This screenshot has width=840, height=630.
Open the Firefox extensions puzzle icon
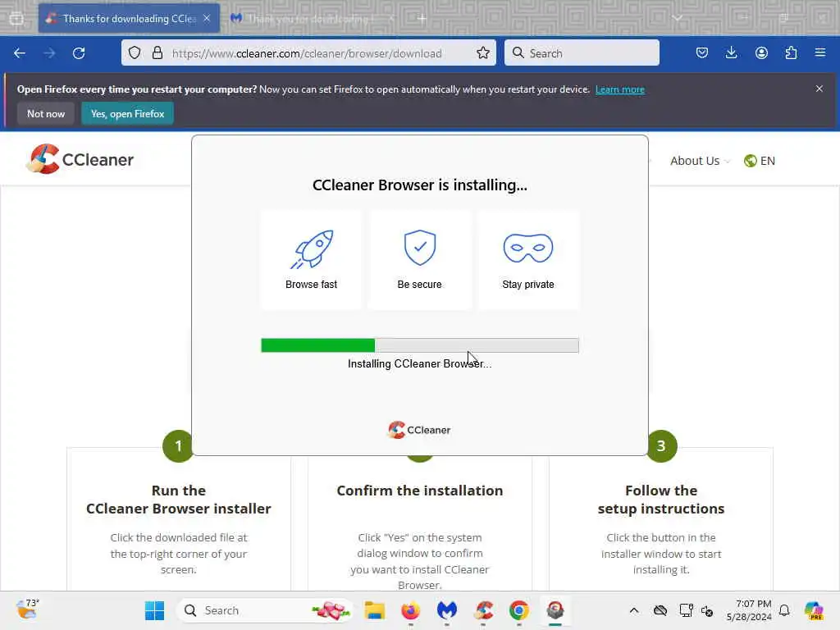[x=791, y=52]
